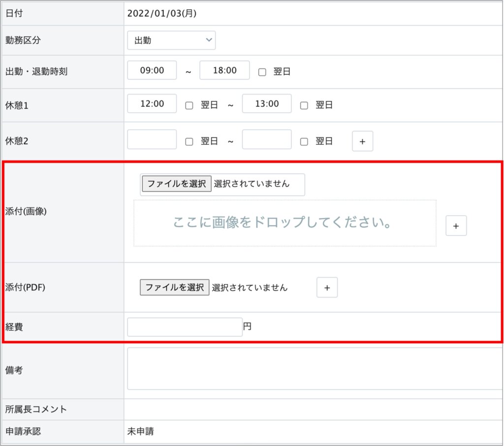This screenshot has height=446, width=504.
Task: Open the 勤務区分 dropdown showing 出勤
Action: [x=171, y=40]
